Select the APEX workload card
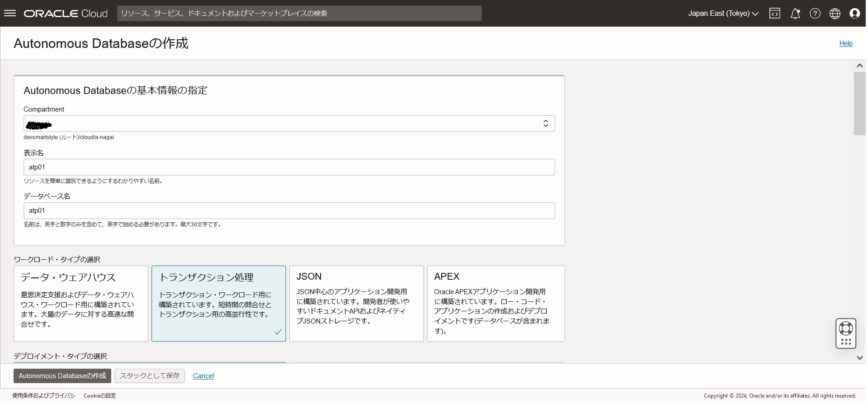868x403 pixels. (496, 304)
